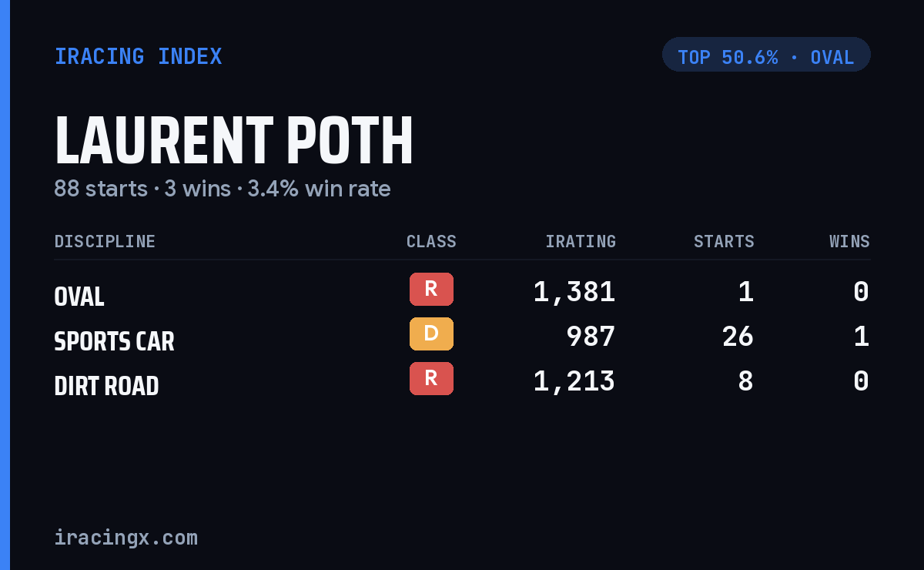Select the SPORTS CAR discipline row
Viewport: 924px width, 570px height.
pyautogui.click(x=462, y=337)
